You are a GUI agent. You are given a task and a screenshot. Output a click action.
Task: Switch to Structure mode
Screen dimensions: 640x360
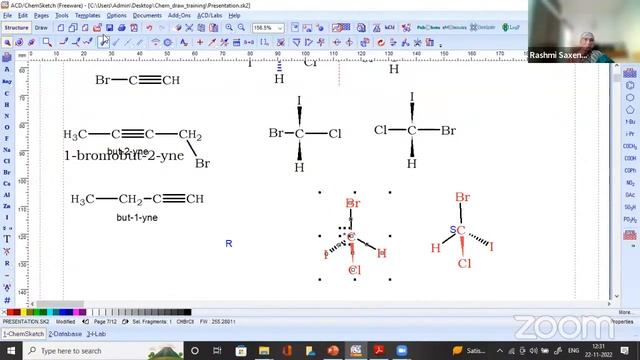(16, 28)
